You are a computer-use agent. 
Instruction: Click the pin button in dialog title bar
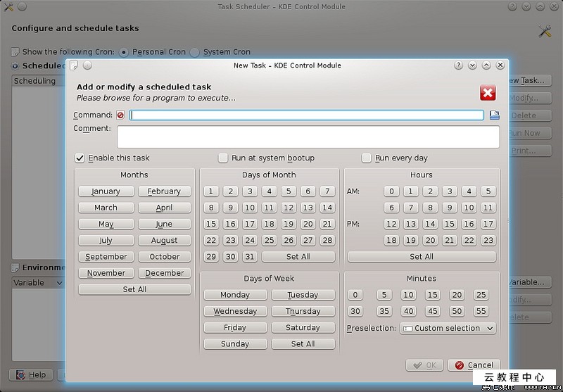[x=87, y=65]
